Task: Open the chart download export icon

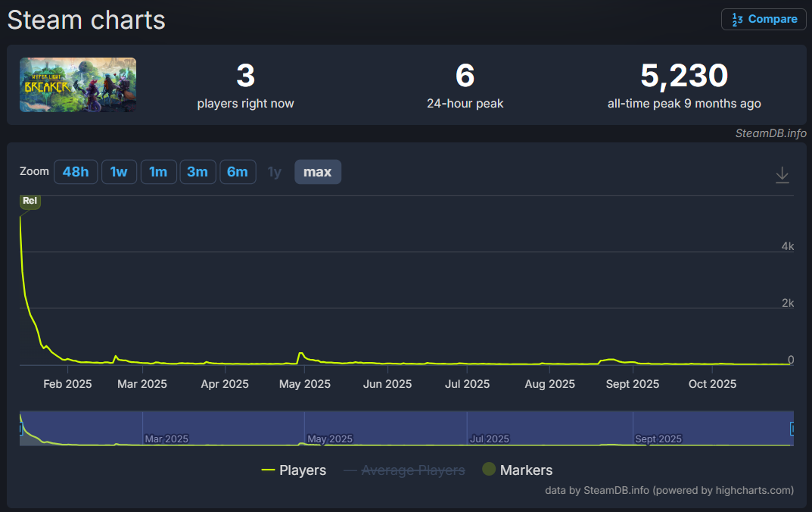Action: coord(782,175)
